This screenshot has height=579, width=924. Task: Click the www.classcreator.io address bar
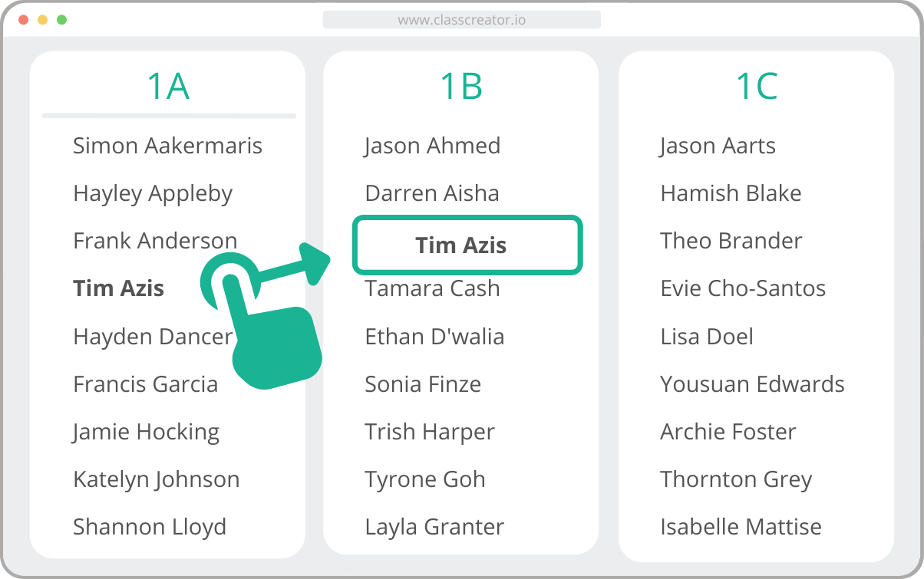[x=461, y=20]
